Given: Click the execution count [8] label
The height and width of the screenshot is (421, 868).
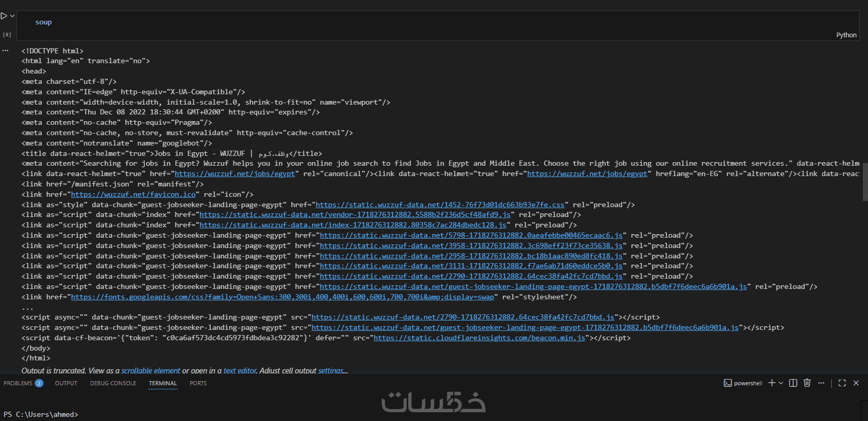Looking at the screenshot, I should click(7, 35).
